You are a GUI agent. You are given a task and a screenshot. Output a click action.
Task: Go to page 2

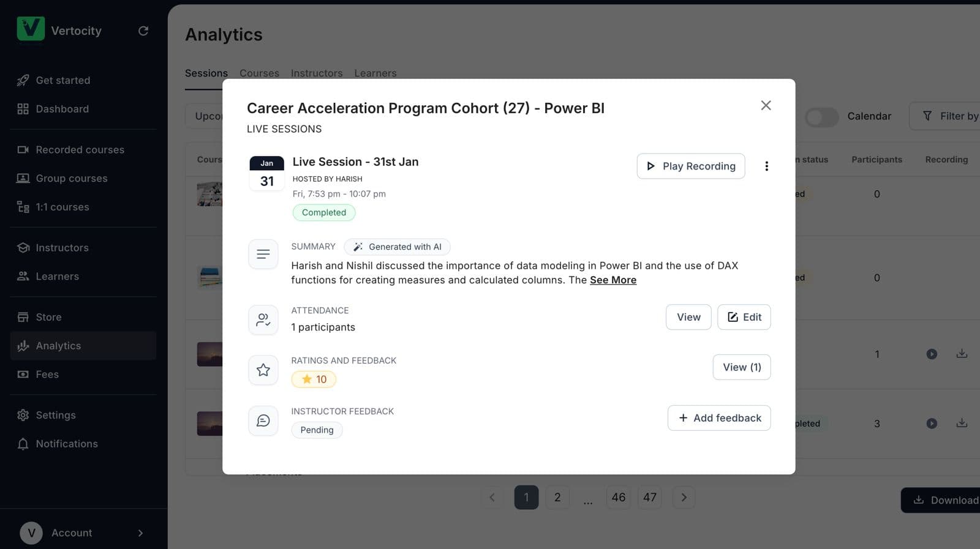(557, 498)
